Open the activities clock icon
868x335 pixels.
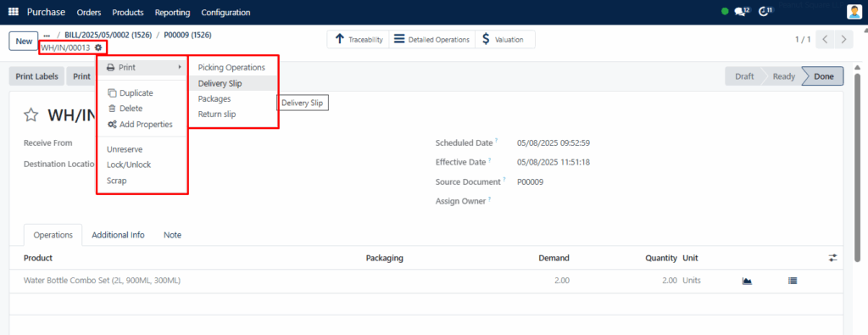765,11
